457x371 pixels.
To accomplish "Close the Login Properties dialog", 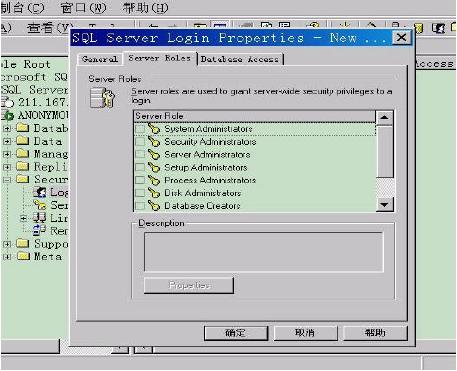I will [401, 37].
